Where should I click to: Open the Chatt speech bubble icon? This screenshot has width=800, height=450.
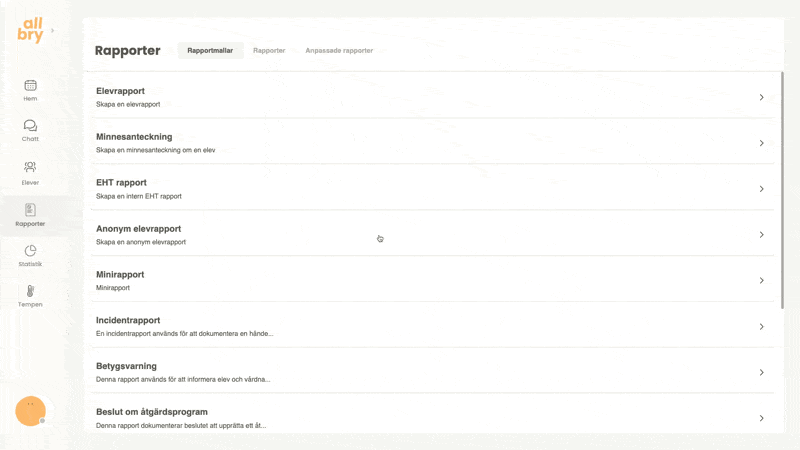coord(30,126)
